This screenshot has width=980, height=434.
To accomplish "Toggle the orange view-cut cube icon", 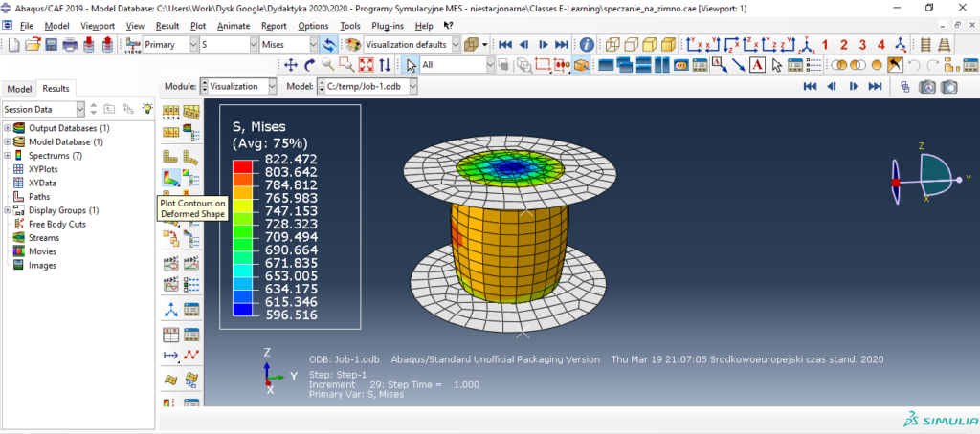I will click(583, 64).
